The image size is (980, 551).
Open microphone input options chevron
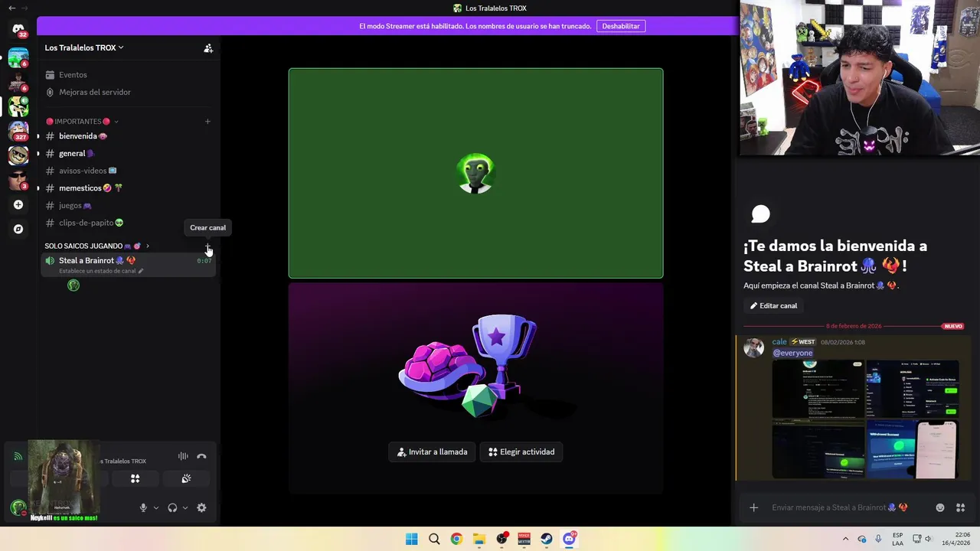[156, 507]
